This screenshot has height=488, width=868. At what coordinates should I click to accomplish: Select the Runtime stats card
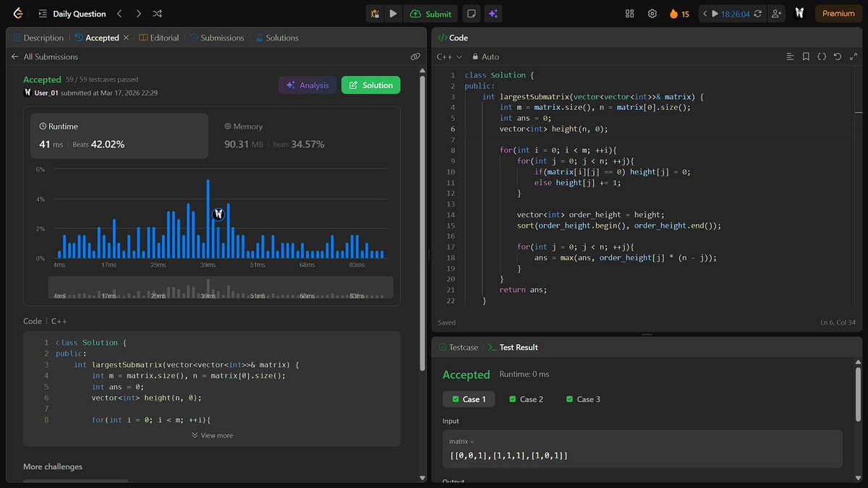click(x=119, y=135)
